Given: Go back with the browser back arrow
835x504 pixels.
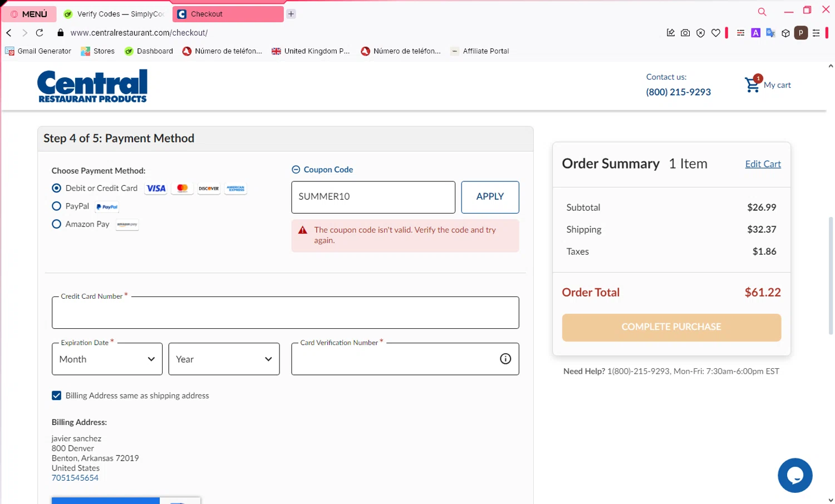Looking at the screenshot, I should click(9, 33).
